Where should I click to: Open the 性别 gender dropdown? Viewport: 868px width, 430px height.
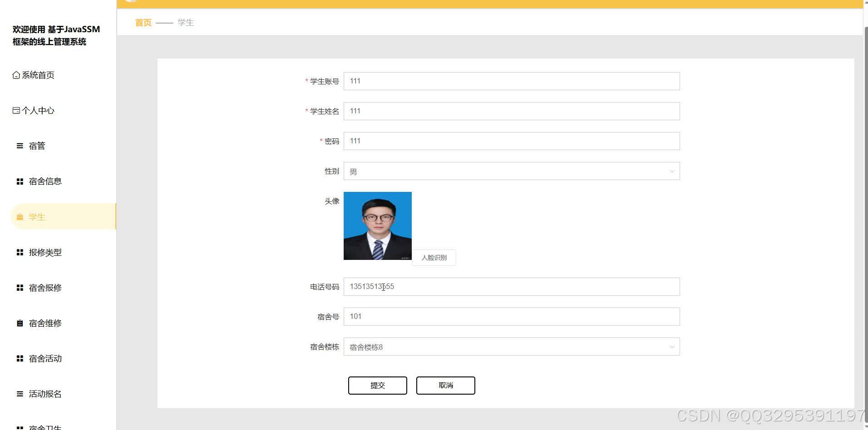click(x=512, y=171)
